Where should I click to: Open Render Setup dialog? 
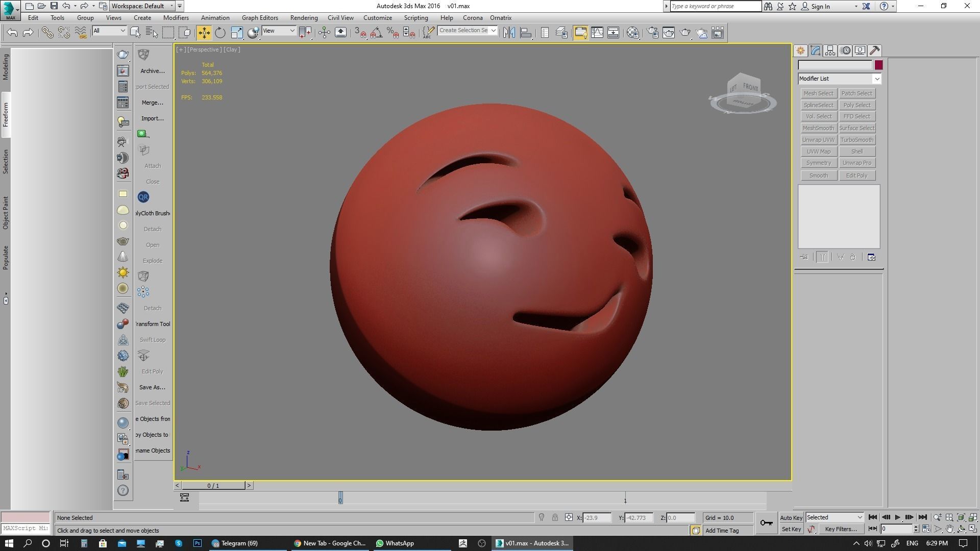pos(652,33)
